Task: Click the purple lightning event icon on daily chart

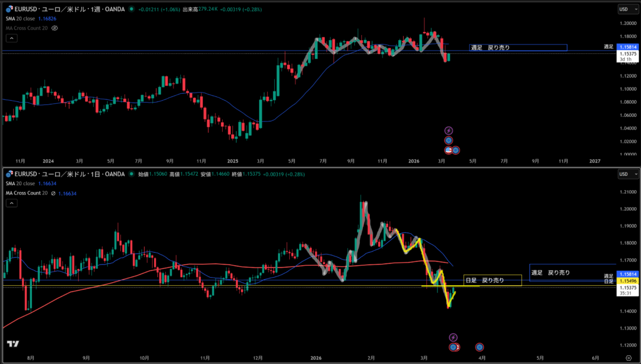Action: (453, 337)
